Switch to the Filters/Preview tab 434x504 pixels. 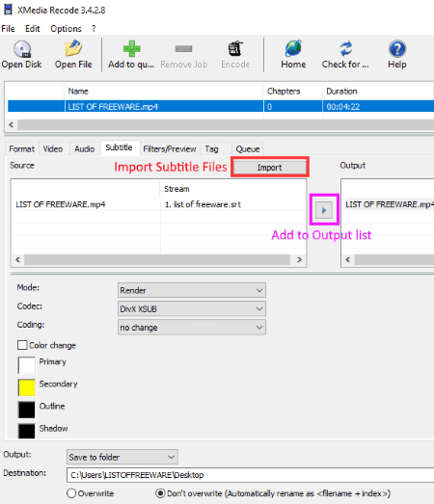pyautogui.click(x=170, y=149)
